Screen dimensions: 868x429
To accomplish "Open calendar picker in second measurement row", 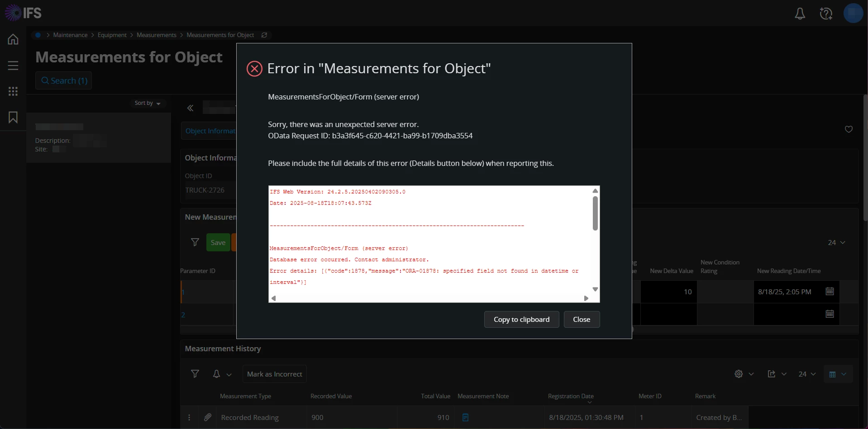I will pos(830,314).
